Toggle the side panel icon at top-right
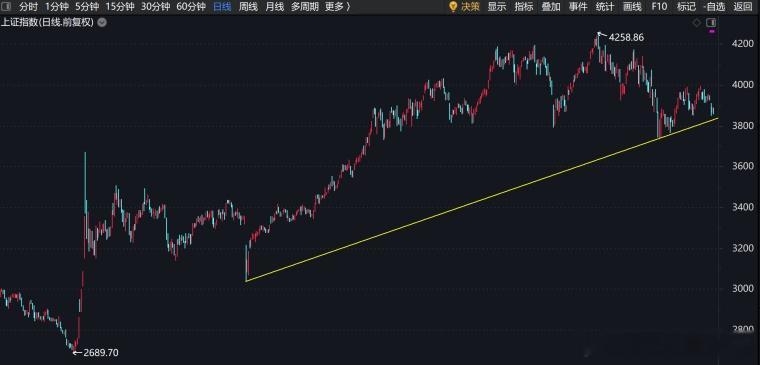The width and height of the screenshot is (760, 365). pyautogui.click(x=711, y=22)
